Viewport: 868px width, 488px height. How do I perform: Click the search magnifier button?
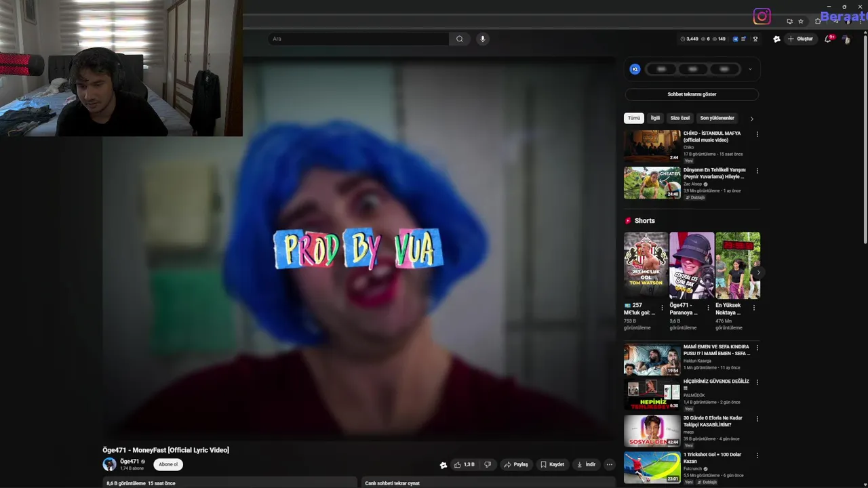(x=460, y=39)
